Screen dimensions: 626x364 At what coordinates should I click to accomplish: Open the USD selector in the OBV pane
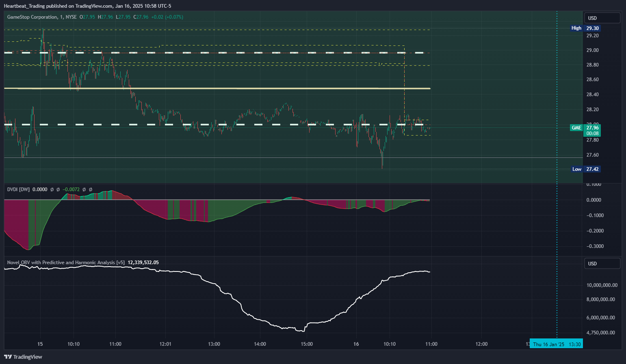click(602, 263)
